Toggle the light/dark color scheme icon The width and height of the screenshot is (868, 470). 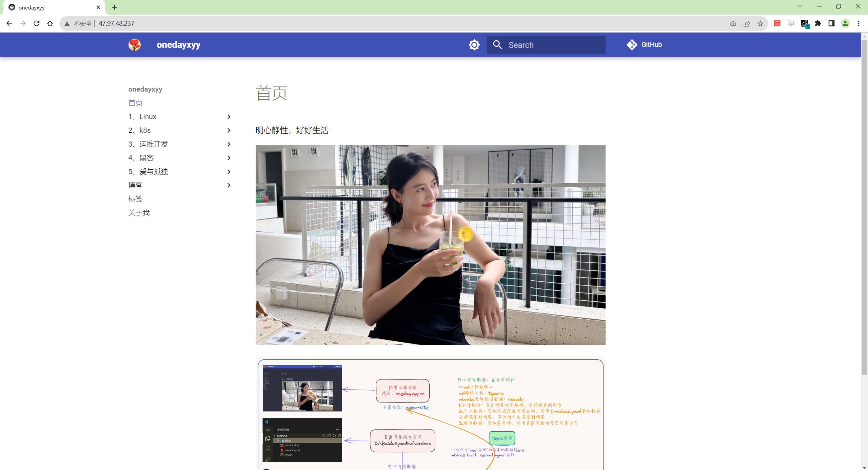(x=474, y=45)
